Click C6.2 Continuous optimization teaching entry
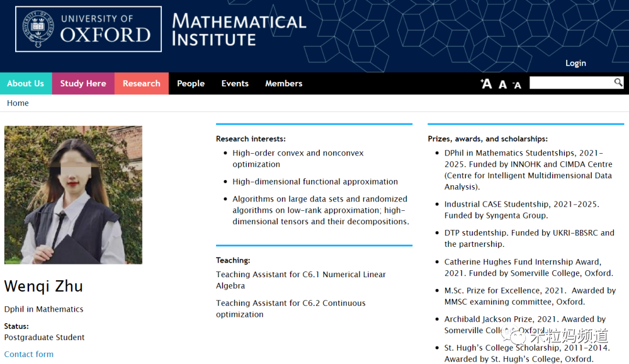This screenshot has width=629, height=364. [291, 309]
